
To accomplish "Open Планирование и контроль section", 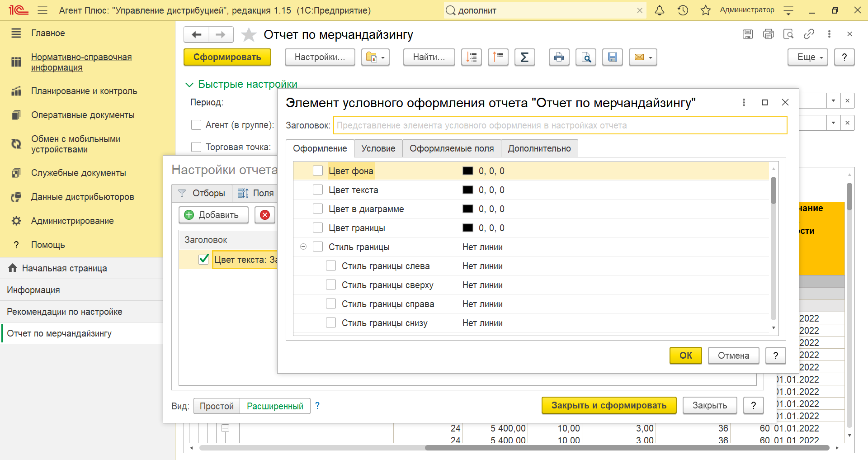I will 84,91.
